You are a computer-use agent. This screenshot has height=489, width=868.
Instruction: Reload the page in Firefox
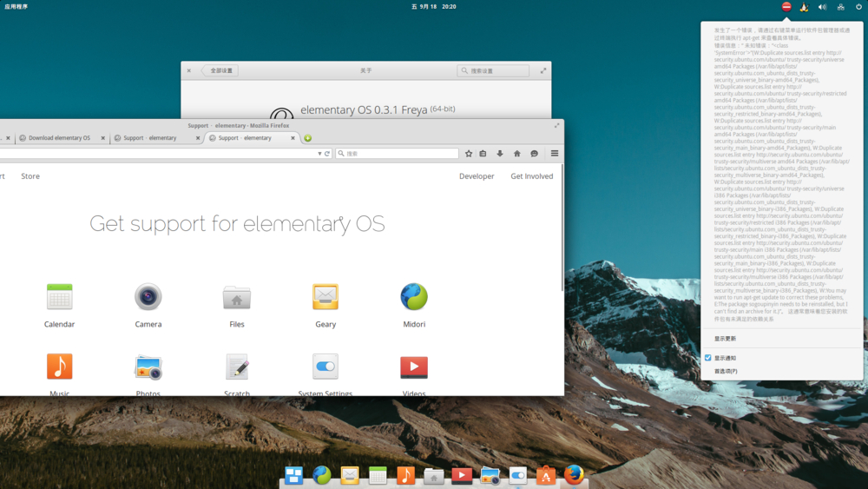point(327,154)
